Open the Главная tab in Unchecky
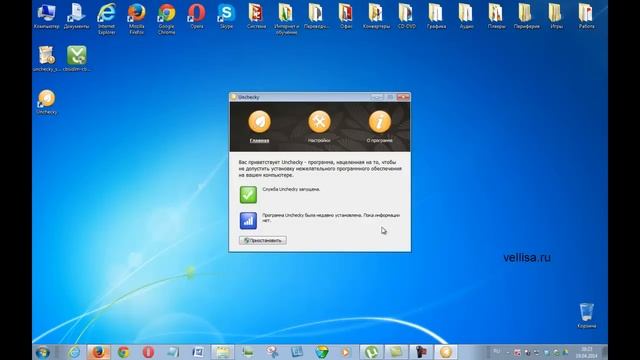The width and height of the screenshot is (640, 360). [x=260, y=127]
